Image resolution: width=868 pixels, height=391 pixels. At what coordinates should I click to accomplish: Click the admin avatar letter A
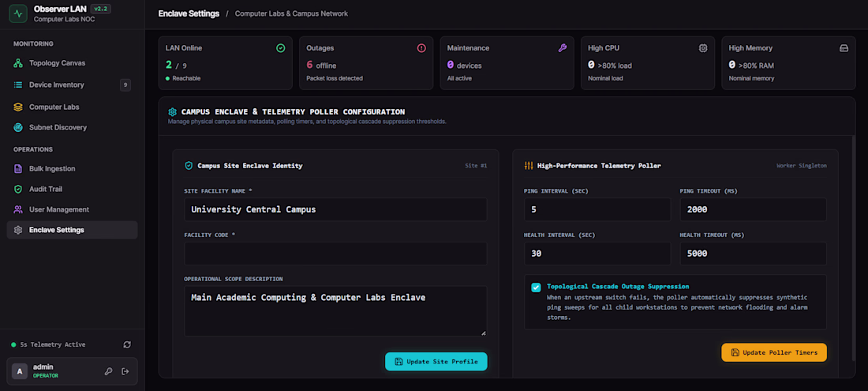[x=20, y=371]
